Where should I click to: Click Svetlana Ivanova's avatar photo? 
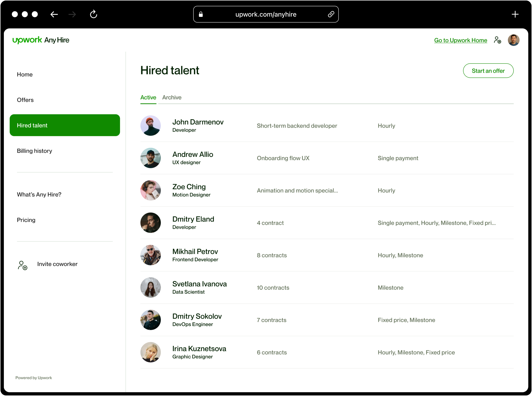pyautogui.click(x=151, y=287)
